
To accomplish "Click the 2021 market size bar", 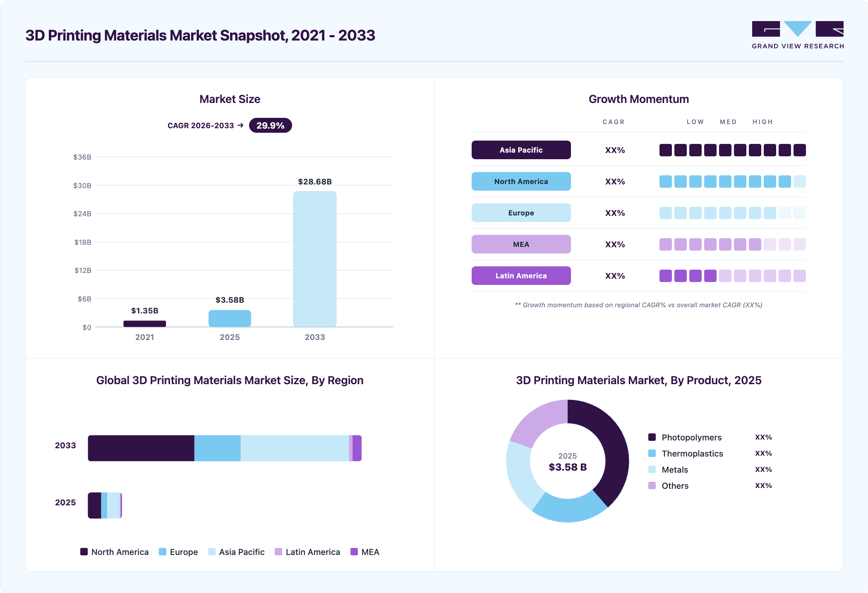I will (x=145, y=324).
